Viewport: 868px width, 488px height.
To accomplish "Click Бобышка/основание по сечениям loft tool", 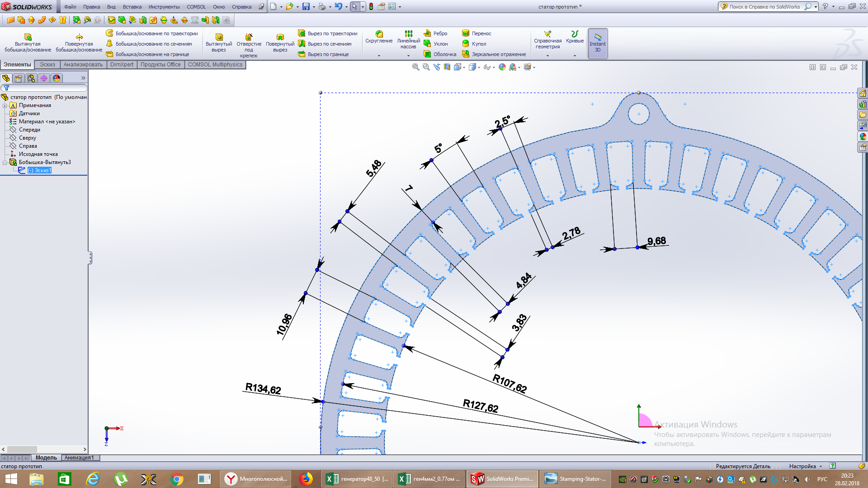I will (x=149, y=44).
